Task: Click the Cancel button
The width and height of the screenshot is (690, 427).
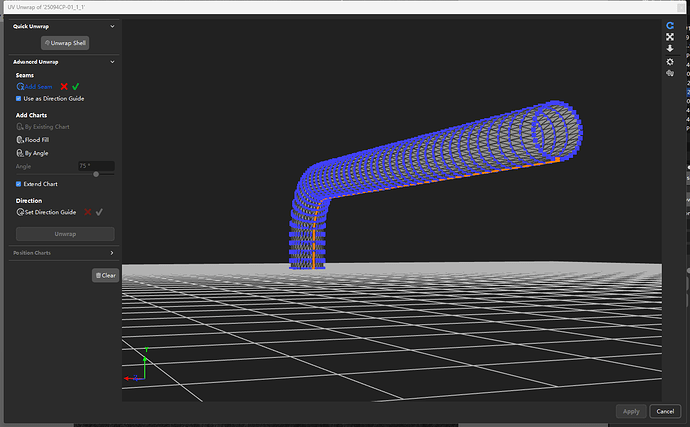Action: 665,411
